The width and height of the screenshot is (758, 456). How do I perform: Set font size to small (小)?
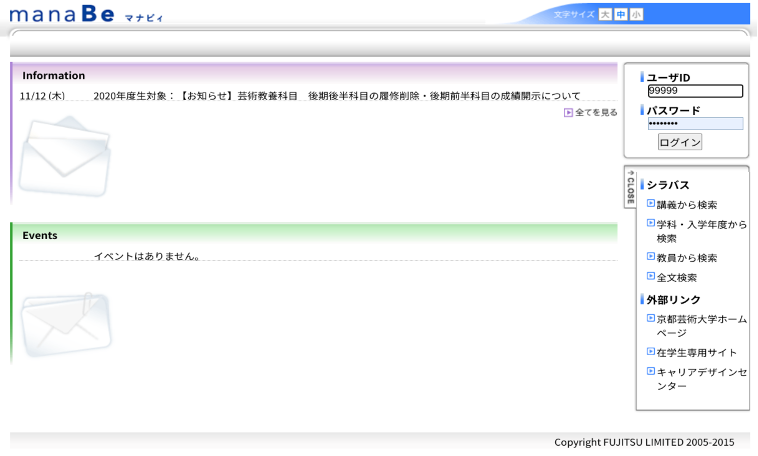pyautogui.click(x=636, y=15)
